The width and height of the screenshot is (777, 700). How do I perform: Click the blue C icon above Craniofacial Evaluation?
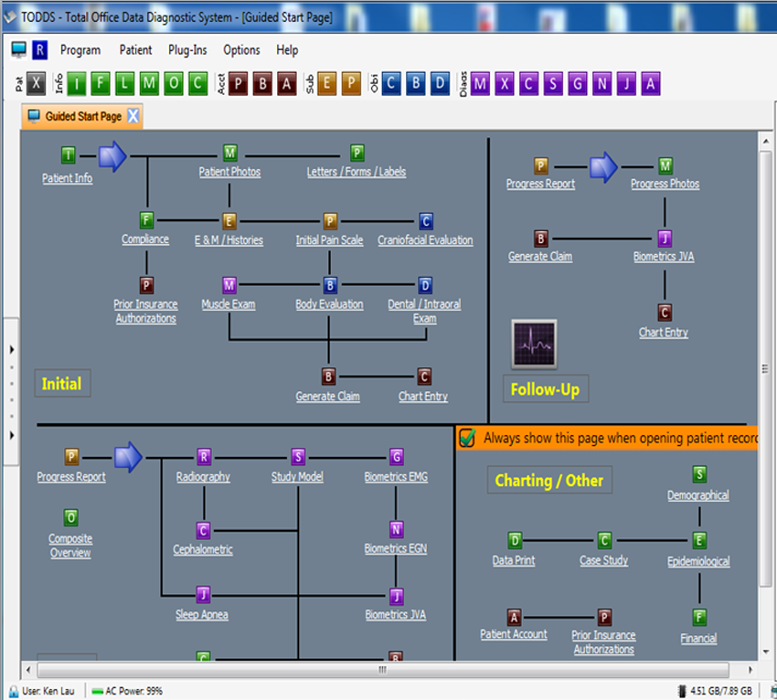426,221
